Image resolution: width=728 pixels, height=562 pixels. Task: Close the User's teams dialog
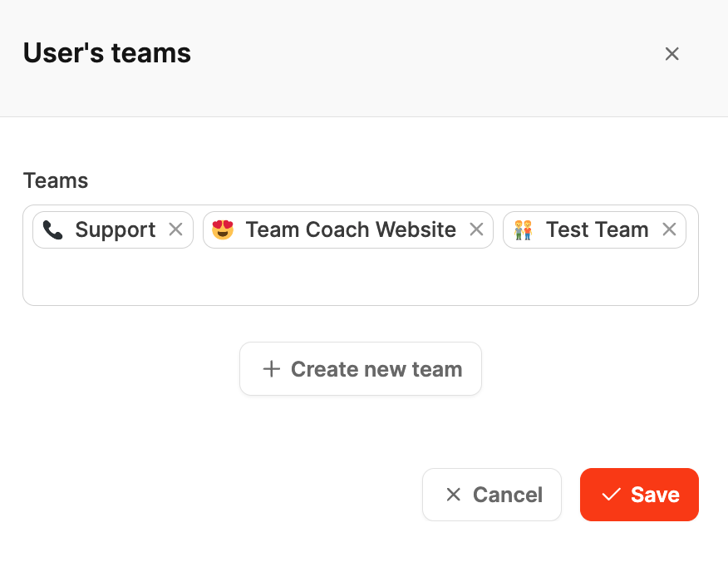click(672, 54)
